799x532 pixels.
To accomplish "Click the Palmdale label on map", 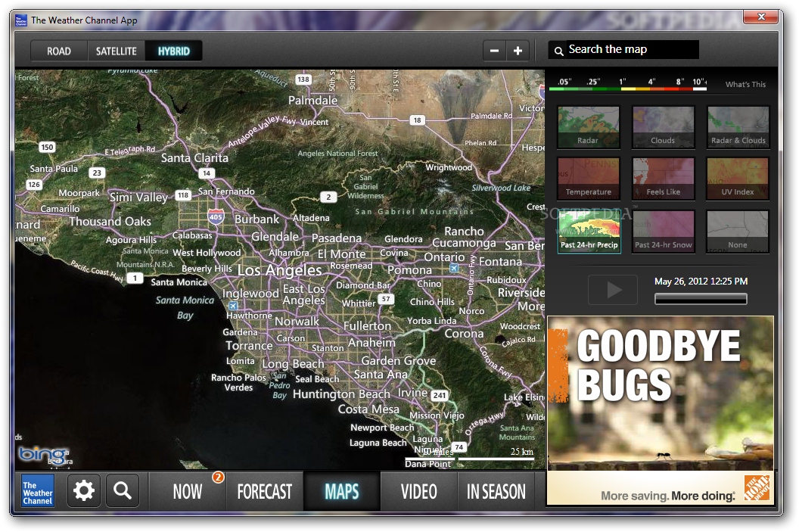I will (313, 101).
